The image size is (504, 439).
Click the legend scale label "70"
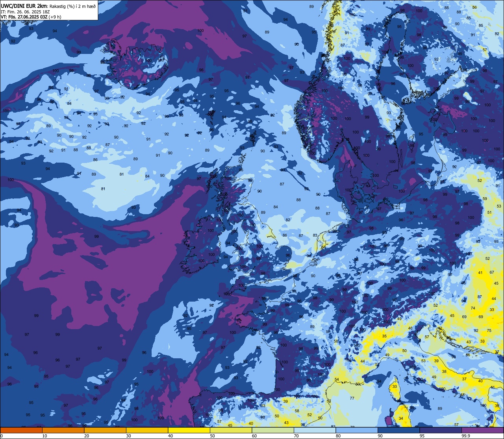coord(296,436)
